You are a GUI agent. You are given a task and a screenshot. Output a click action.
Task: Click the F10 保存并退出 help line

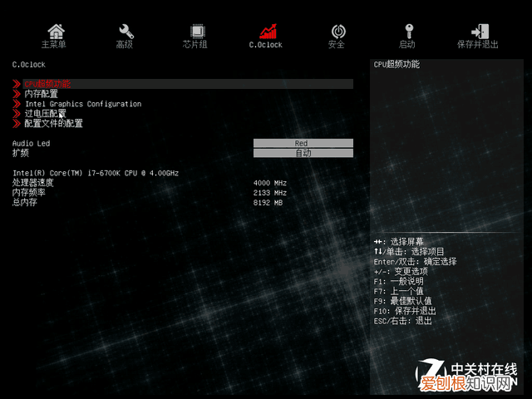[x=405, y=310]
